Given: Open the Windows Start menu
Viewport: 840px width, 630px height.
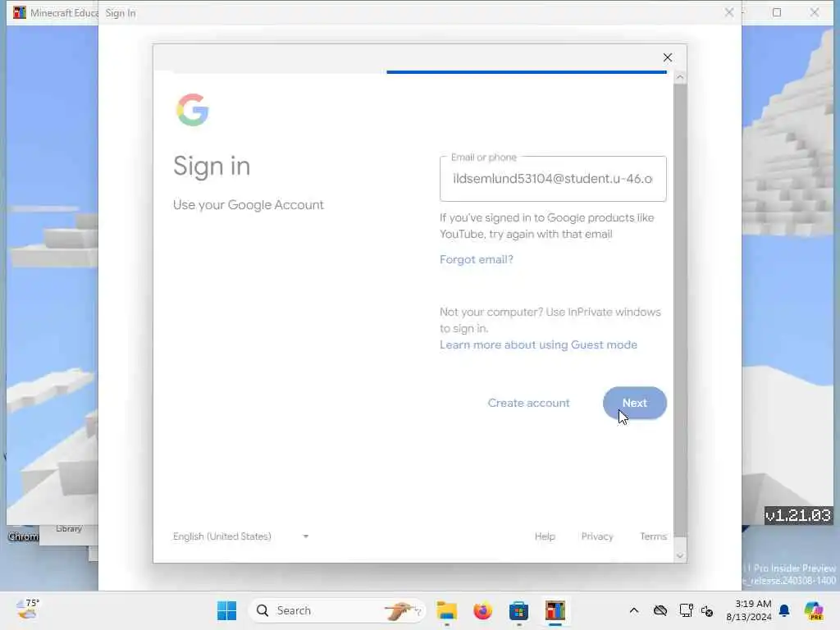Looking at the screenshot, I should [226, 610].
